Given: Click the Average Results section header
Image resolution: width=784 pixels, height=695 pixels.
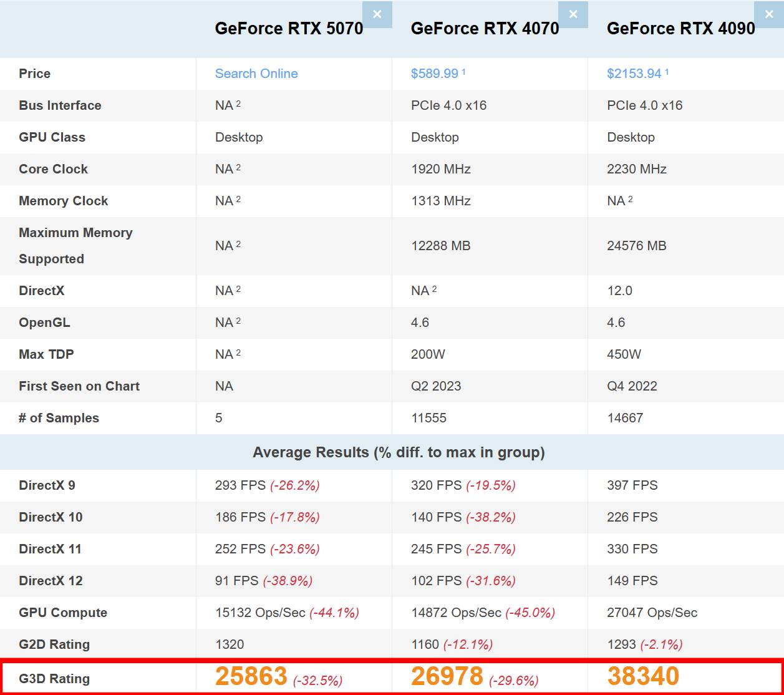Looking at the screenshot, I should [x=399, y=452].
